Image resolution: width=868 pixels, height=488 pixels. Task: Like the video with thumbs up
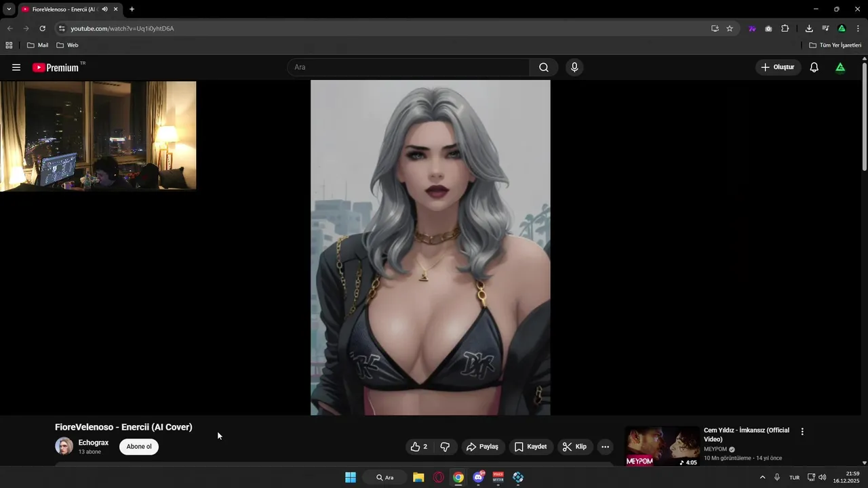[418, 447]
